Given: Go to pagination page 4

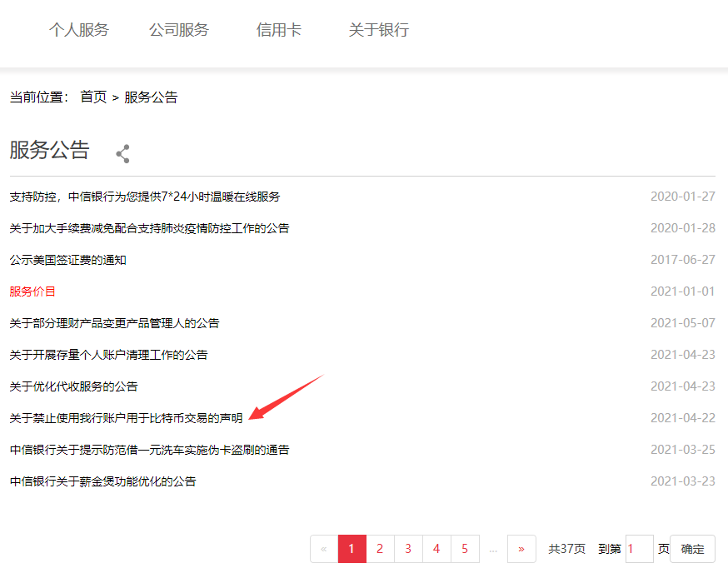Looking at the screenshot, I should (437, 549).
